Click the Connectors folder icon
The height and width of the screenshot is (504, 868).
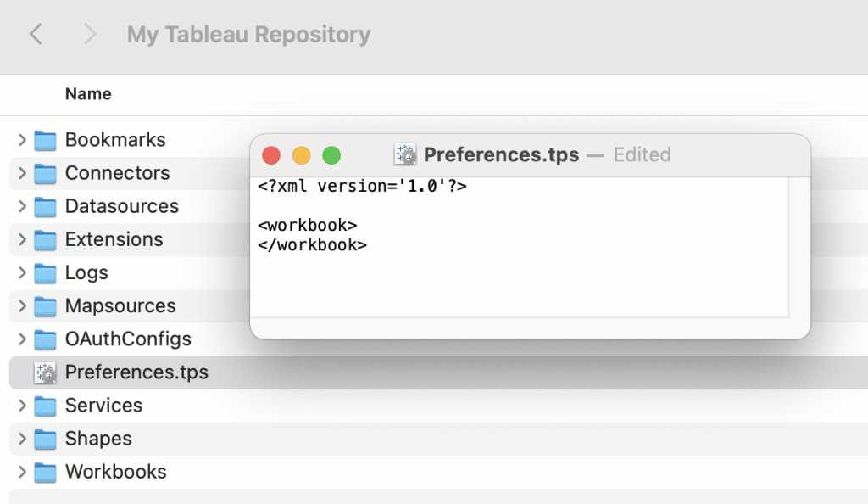pos(45,173)
